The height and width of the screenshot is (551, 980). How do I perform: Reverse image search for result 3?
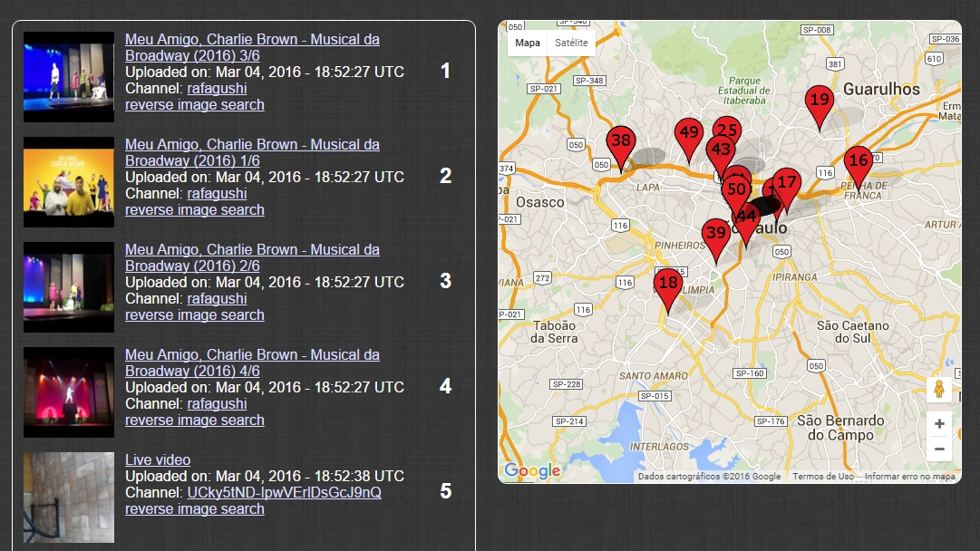click(194, 314)
